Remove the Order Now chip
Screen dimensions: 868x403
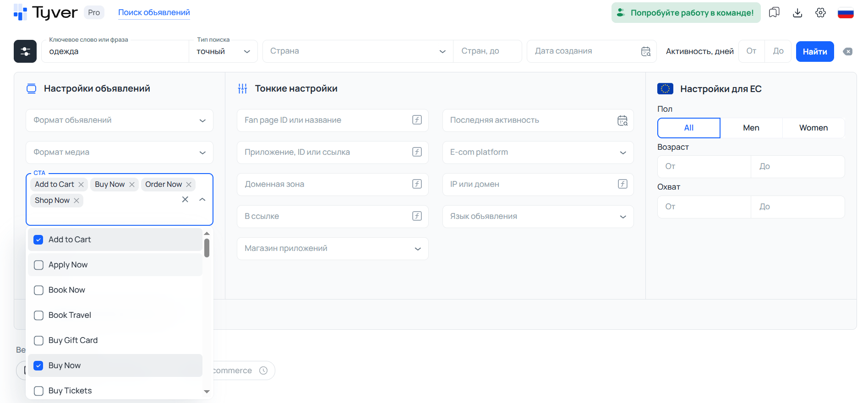[x=189, y=185]
